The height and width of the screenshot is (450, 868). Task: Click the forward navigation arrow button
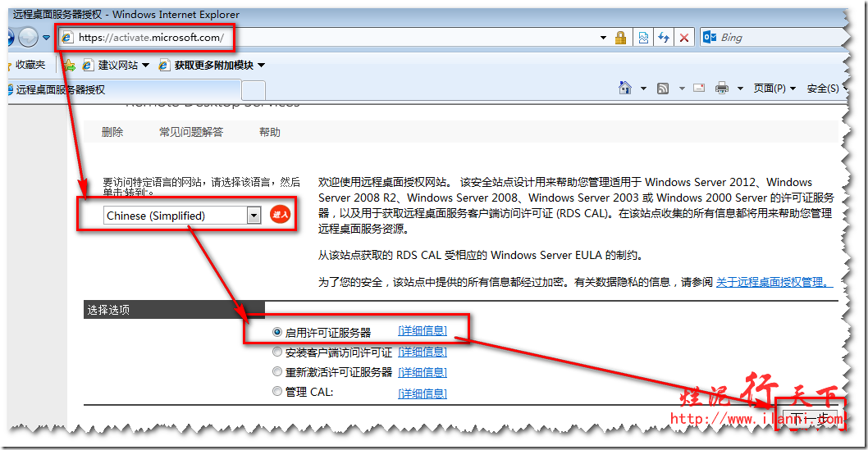coord(28,38)
